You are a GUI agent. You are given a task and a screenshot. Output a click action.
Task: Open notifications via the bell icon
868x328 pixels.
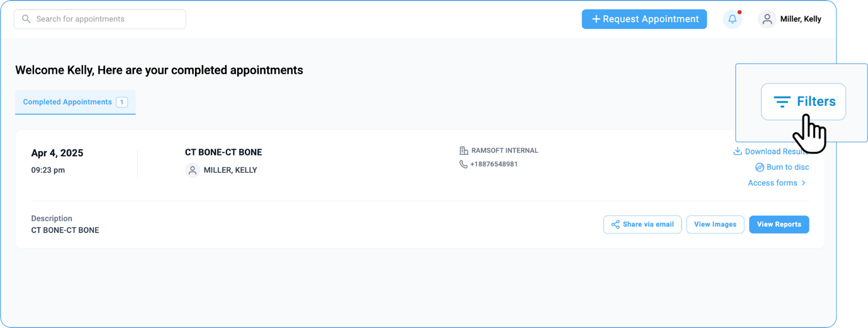coord(732,19)
